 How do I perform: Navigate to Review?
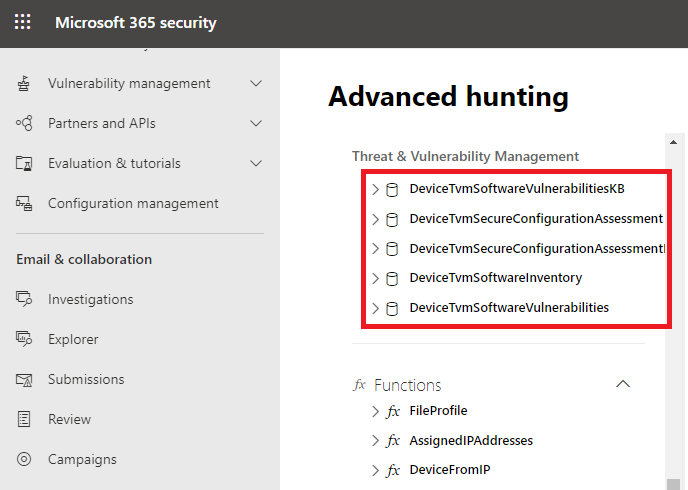pos(69,419)
